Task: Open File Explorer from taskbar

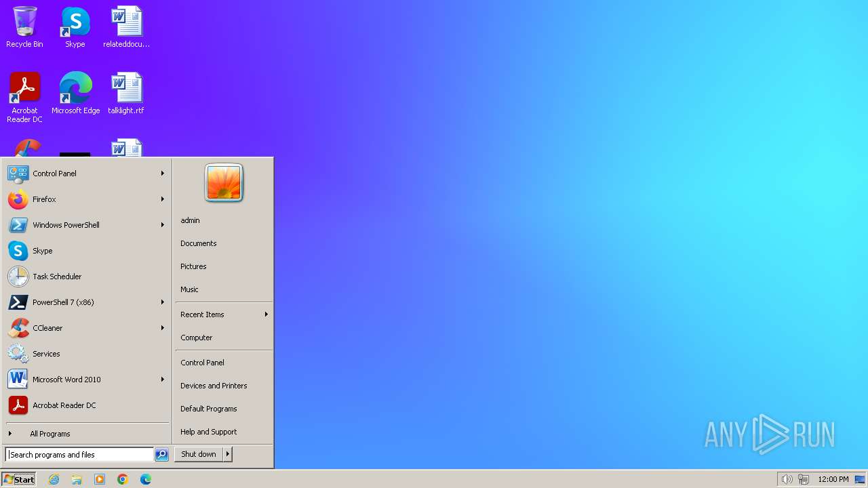Action: pyautogui.click(x=77, y=479)
